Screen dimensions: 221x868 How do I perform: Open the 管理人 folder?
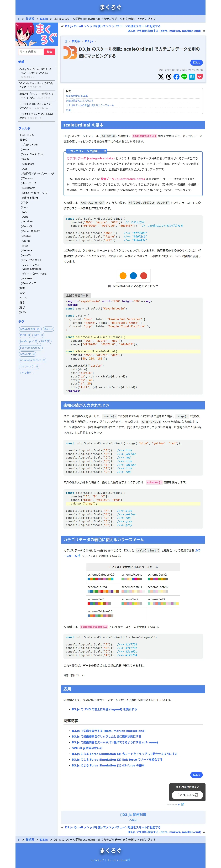click(23, 312)
